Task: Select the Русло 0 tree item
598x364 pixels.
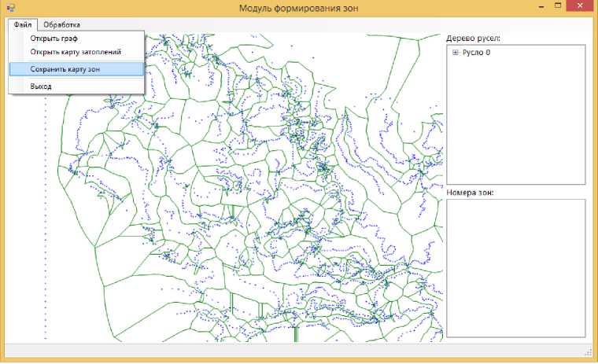Action: click(x=476, y=53)
